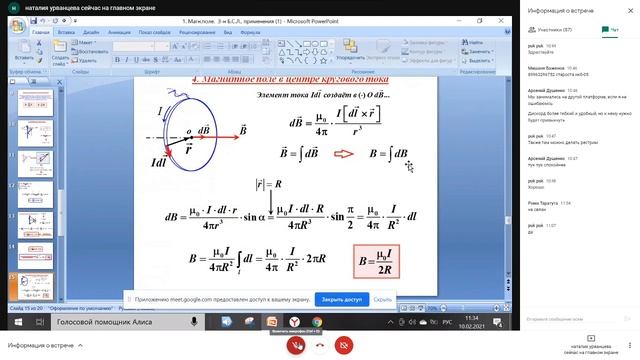Screen dimensions: 640x360
Task: Open the PowerPoint taskbar icon
Action: click(x=272, y=322)
